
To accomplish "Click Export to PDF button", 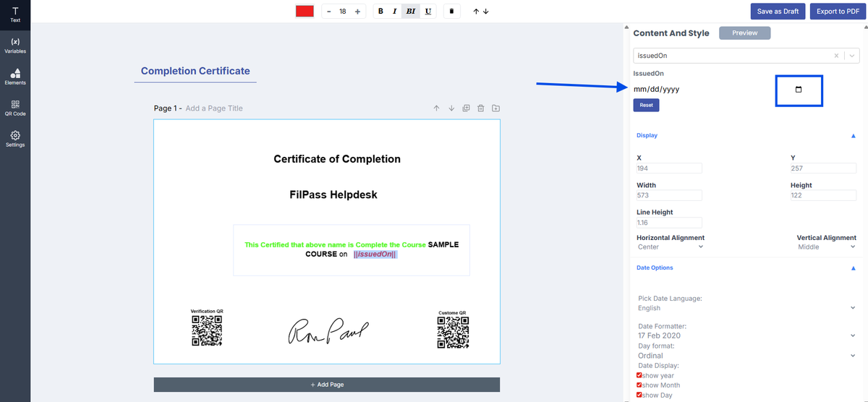I will coord(838,12).
